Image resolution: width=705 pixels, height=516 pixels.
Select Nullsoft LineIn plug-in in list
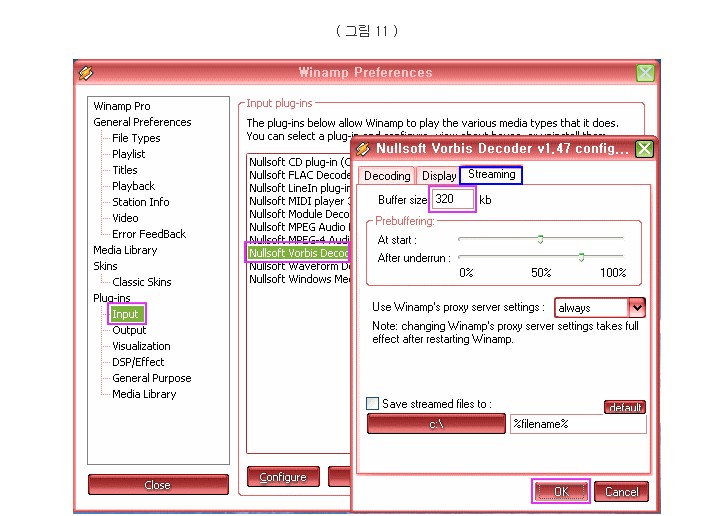pyautogui.click(x=299, y=188)
